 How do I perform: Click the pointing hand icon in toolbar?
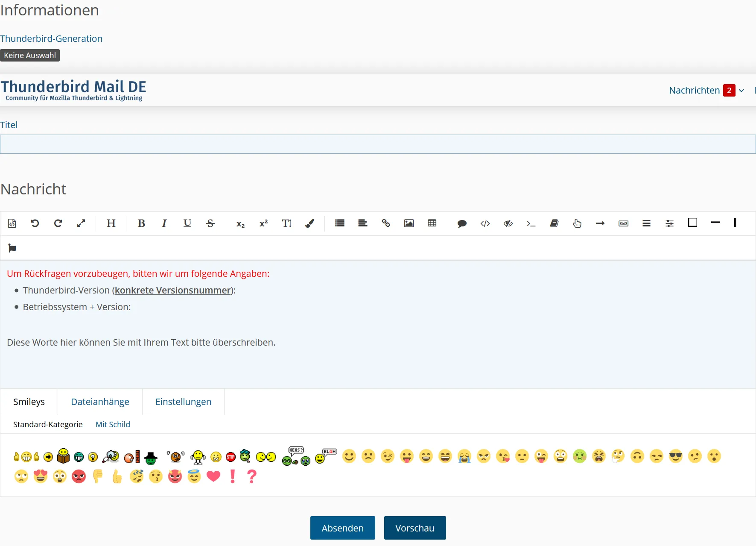coord(577,223)
